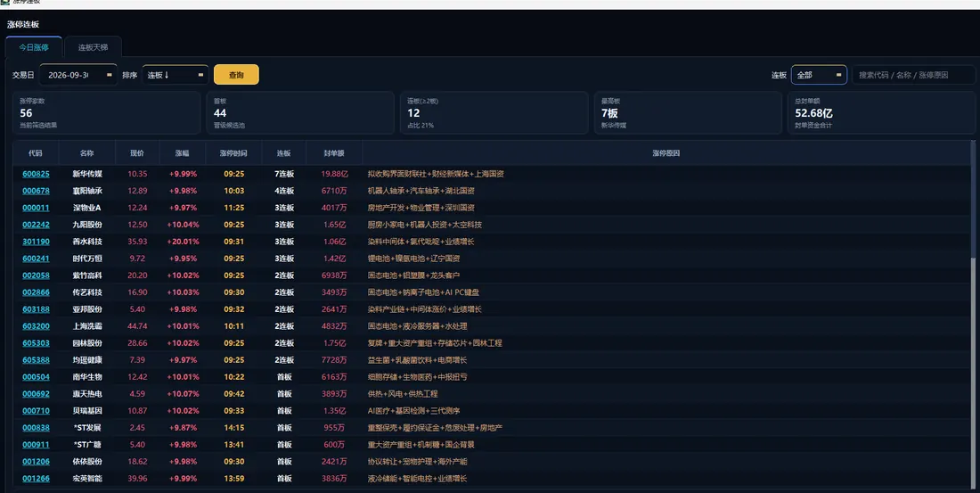Open the calendar picker in the 交易日 field
This screenshot has height=493, width=980.
(110, 75)
